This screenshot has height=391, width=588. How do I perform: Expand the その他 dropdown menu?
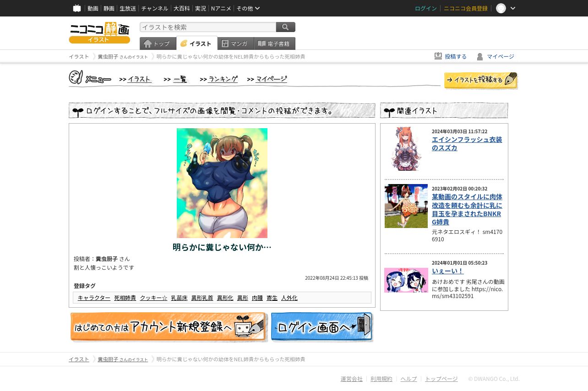pyautogui.click(x=248, y=8)
